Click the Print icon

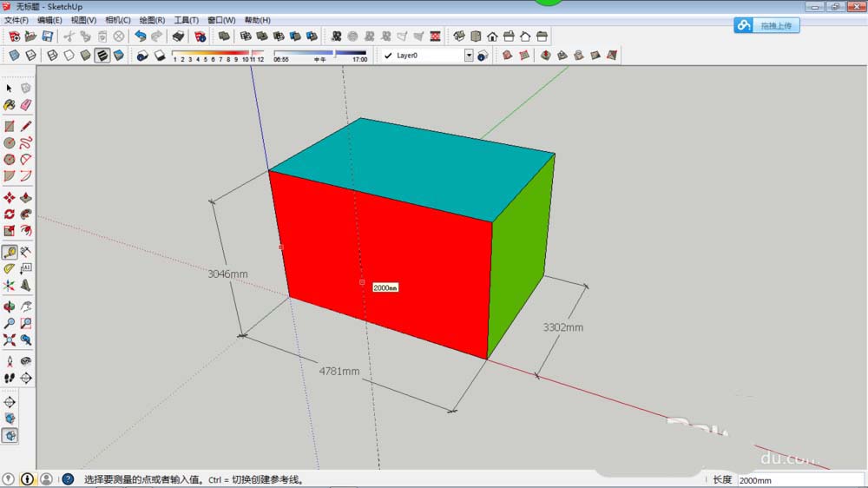coord(178,36)
